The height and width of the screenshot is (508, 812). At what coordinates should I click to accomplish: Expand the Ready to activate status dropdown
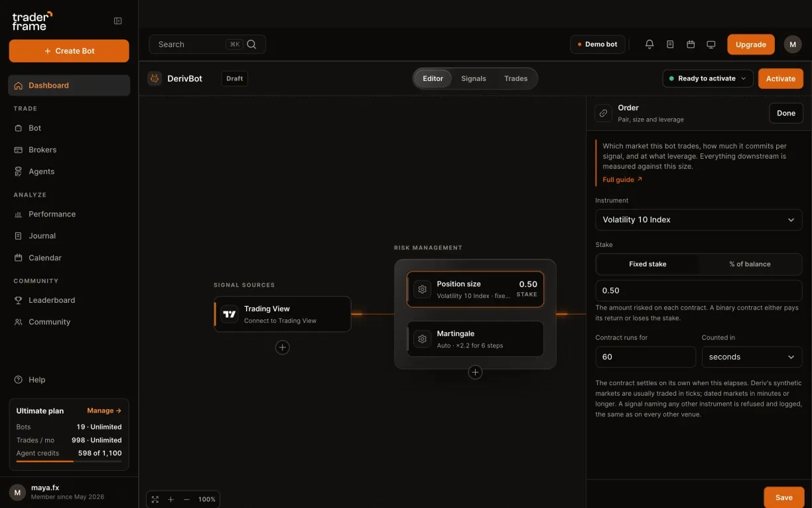coord(708,78)
